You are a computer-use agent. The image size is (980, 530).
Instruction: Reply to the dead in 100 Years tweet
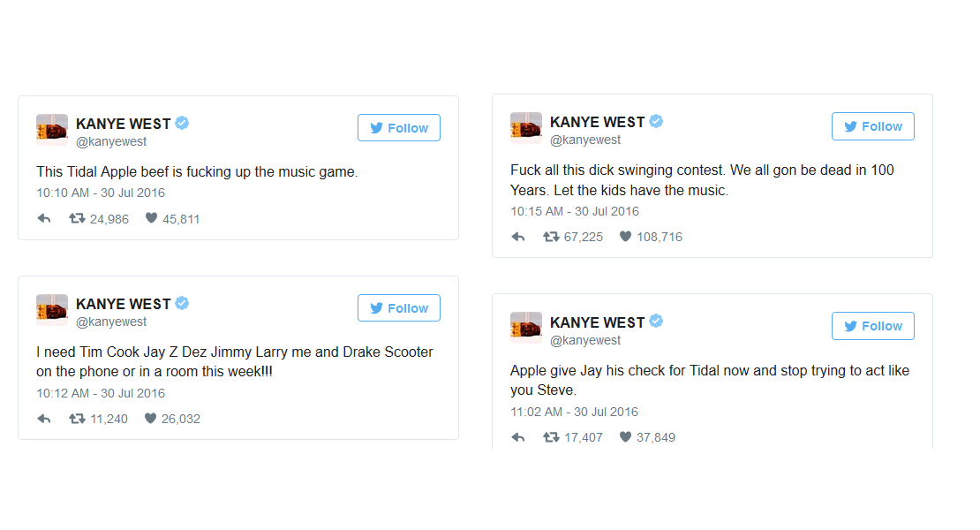click(518, 237)
